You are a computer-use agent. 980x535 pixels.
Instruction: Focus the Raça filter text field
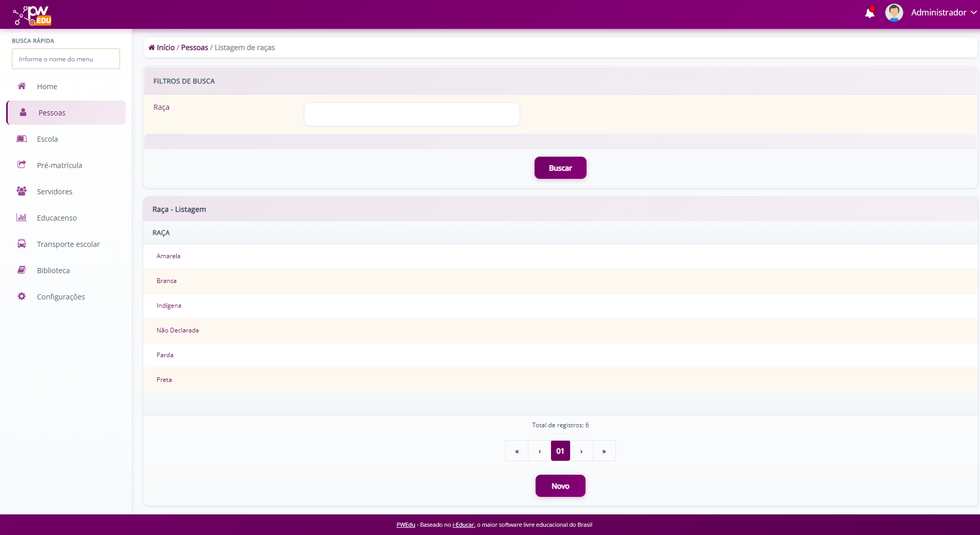[x=411, y=114]
